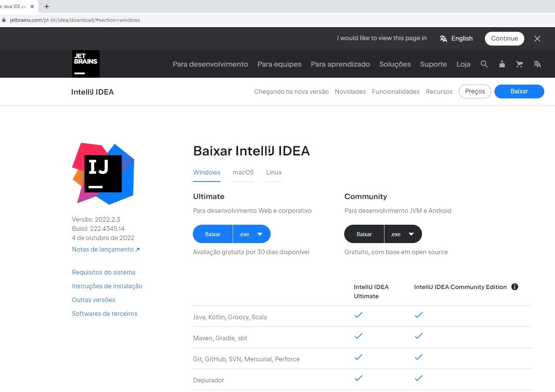Open the account profile icon
This screenshot has width=555, height=392.
[502, 64]
